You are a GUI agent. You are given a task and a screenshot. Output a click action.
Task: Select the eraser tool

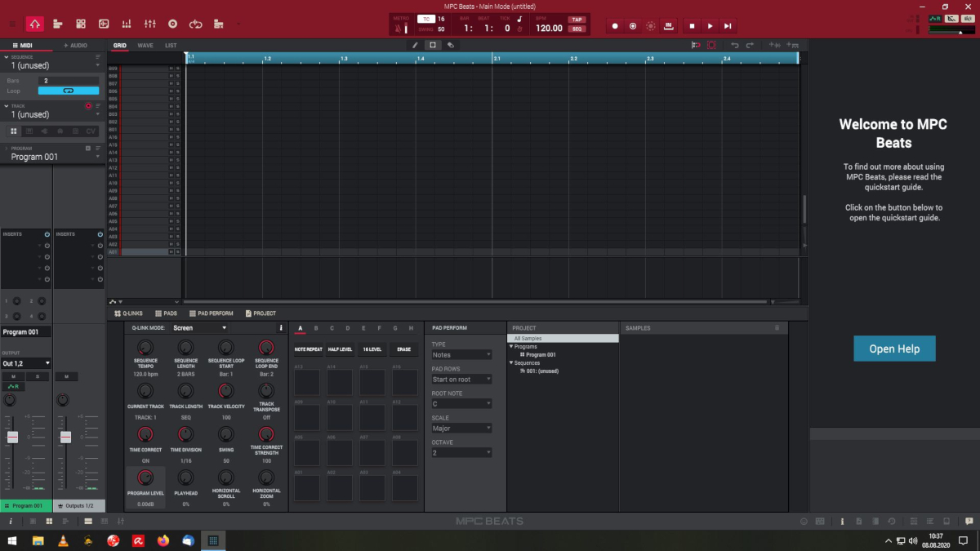tap(450, 46)
